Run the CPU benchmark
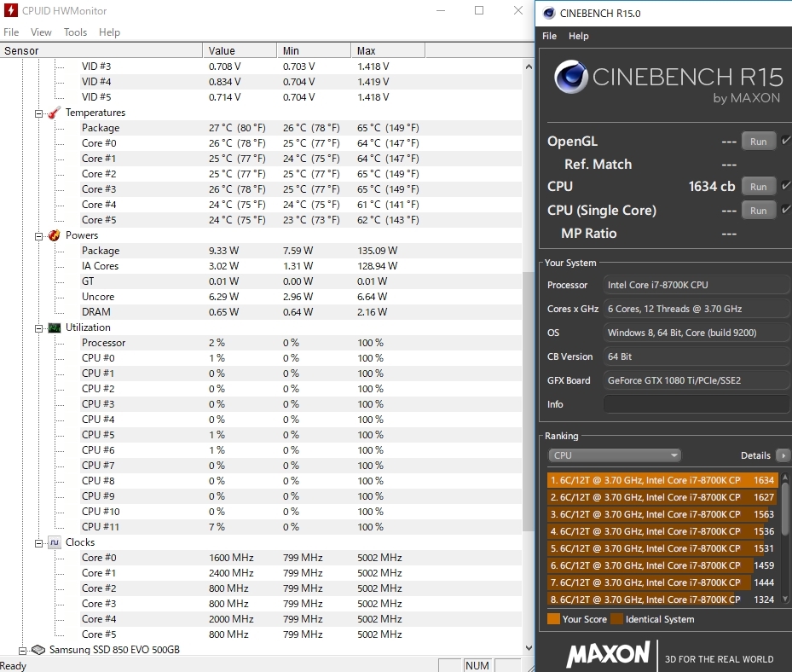 (758, 187)
